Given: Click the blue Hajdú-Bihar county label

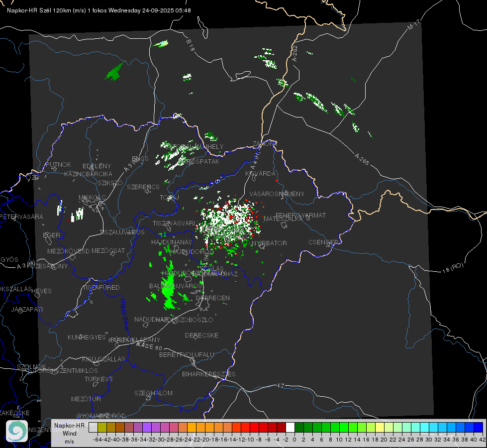Looking at the screenshot, I should (124, 315).
